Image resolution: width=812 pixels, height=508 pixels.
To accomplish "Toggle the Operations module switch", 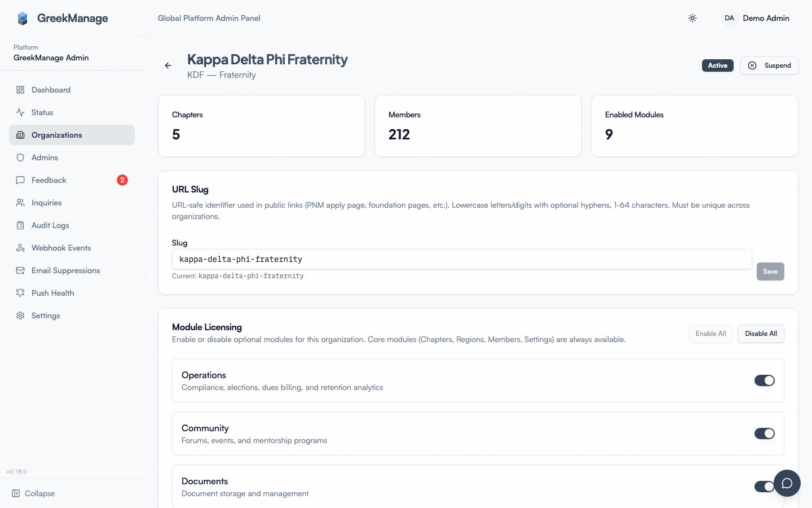I will click(765, 380).
